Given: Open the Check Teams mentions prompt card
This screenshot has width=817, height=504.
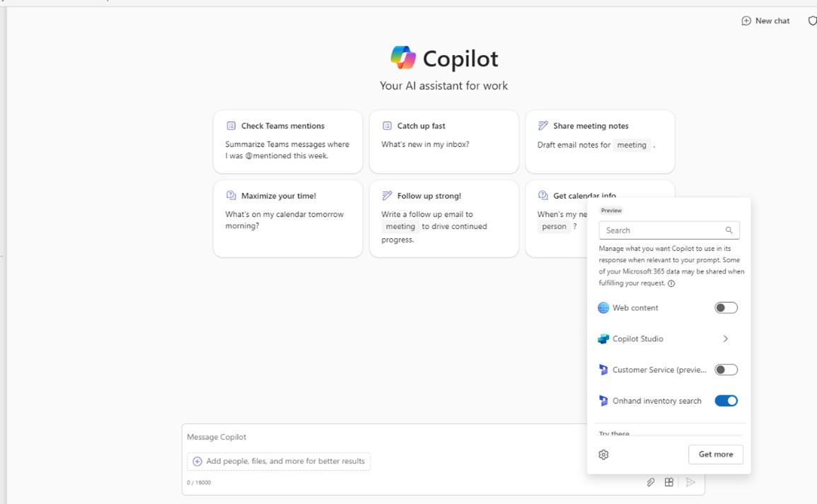Looking at the screenshot, I should tap(288, 141).
